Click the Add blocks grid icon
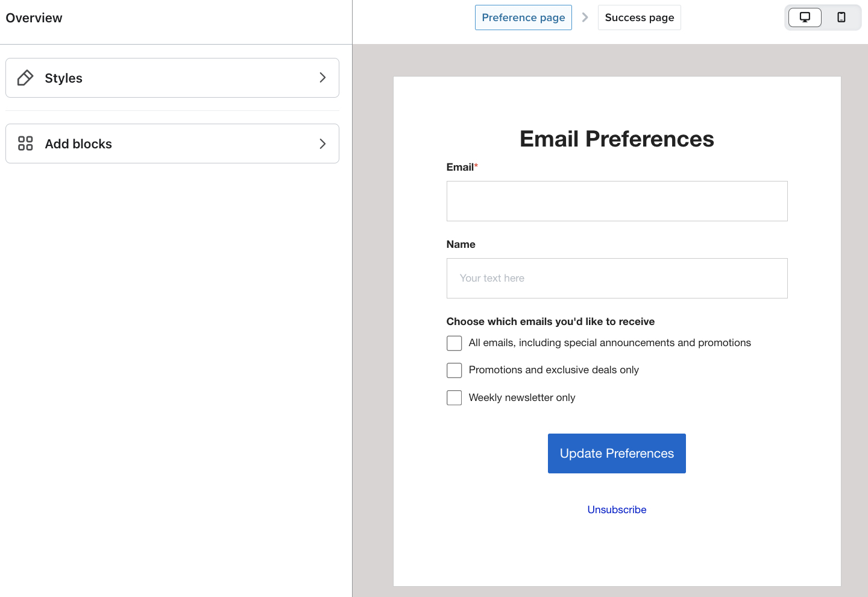Screen dimensions: 868x597 tap(25, 144)
